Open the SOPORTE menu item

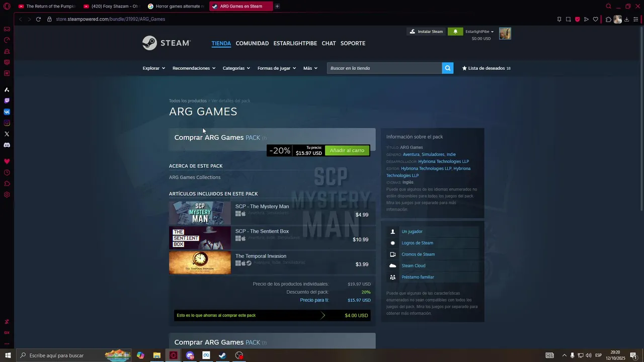tap(353, 43)
